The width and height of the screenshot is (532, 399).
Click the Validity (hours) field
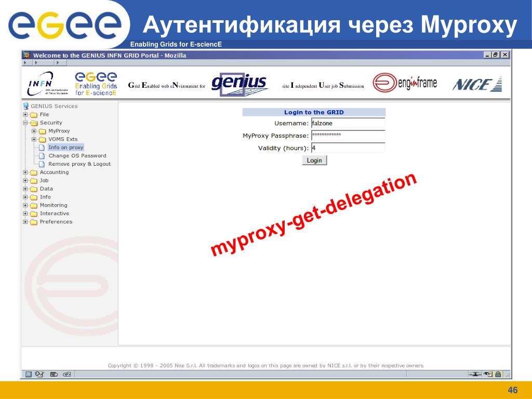pyautogui.click(x=348, y=148)
